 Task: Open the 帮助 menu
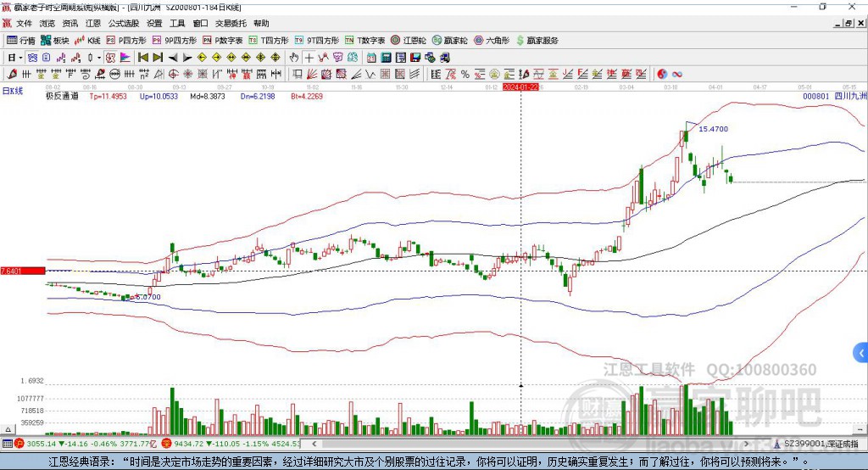tap(261, 23)
